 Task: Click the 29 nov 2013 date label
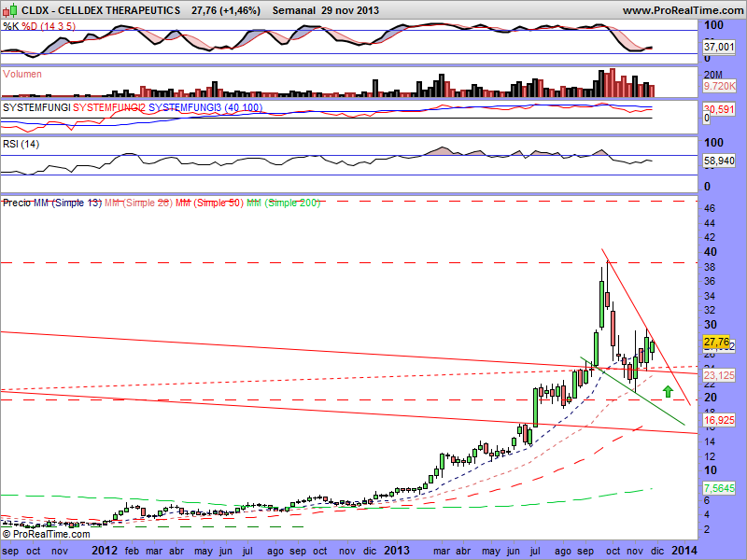(x=350, y=10)
